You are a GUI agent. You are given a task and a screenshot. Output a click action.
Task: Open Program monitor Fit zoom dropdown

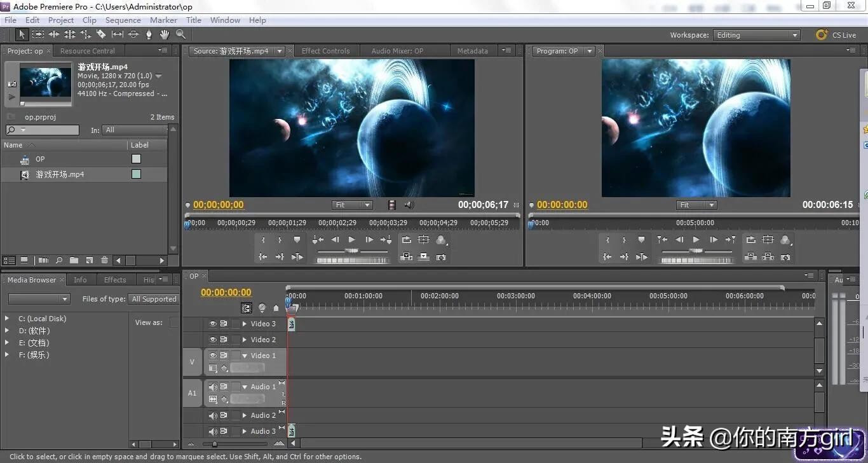click(697, 205)
